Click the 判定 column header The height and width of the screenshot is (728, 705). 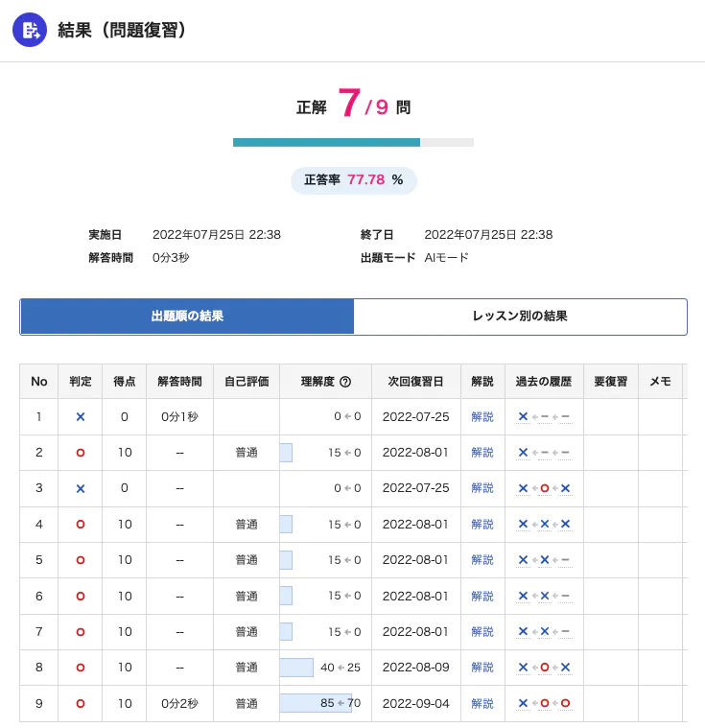coord(81,382)
